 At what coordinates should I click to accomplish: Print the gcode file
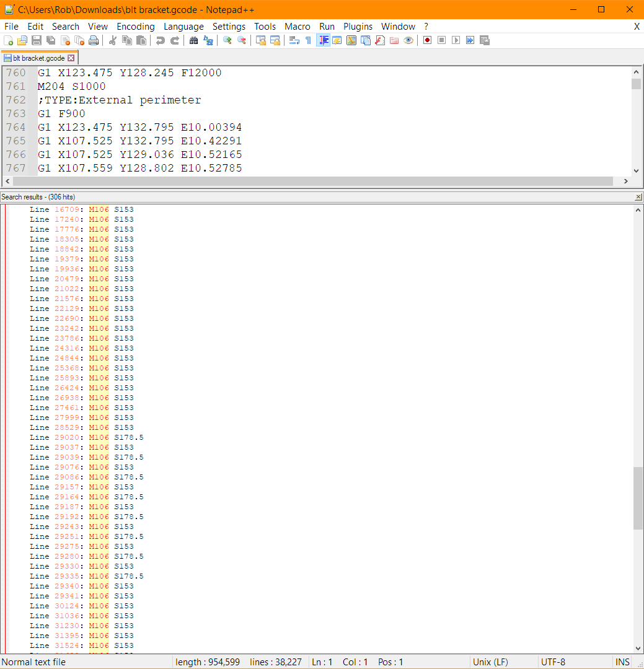point(94,40)
